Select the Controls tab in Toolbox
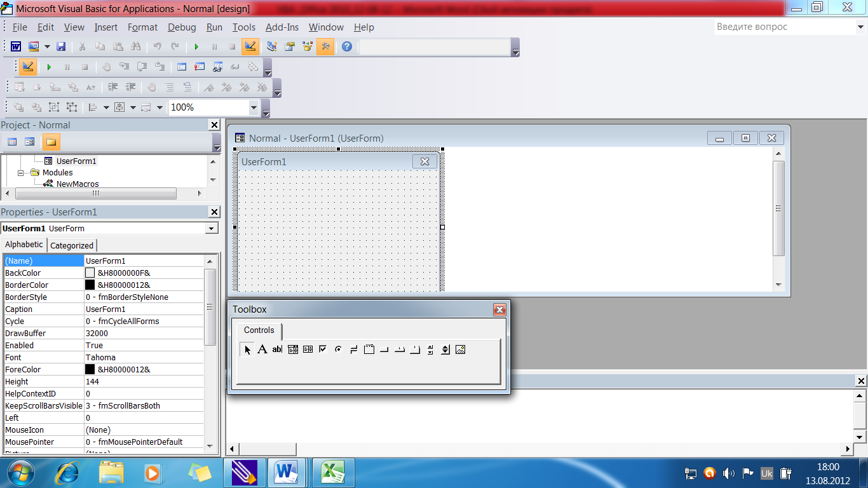 click(259, 330)
